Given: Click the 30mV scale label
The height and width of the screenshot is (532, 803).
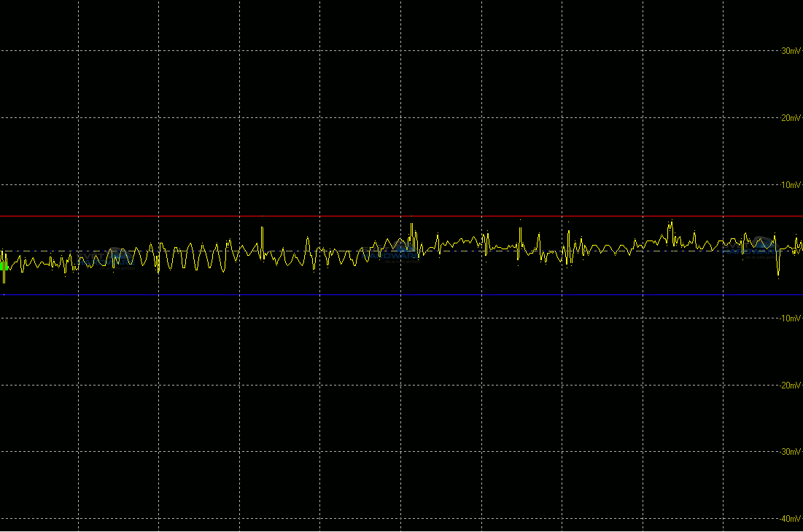Looking at the screenshot, I should (791, 51).
